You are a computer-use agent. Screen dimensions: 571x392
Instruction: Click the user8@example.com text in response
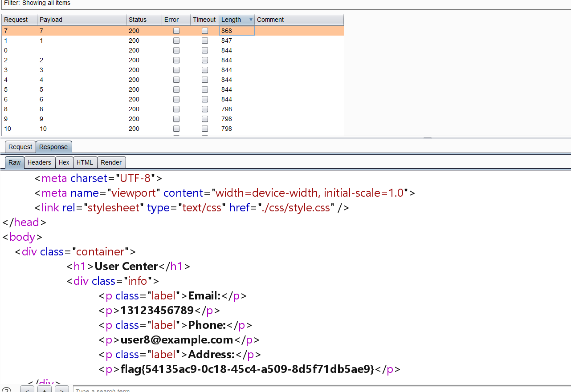coord(177,339)
